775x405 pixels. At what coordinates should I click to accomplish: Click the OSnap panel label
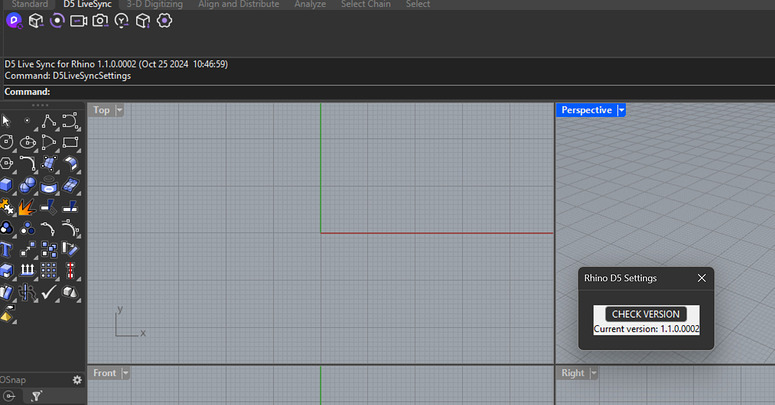[x=13, y=380]
